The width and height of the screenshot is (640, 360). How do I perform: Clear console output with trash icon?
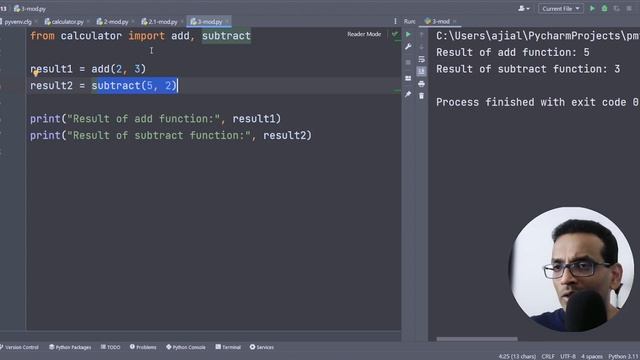[421, 96]
